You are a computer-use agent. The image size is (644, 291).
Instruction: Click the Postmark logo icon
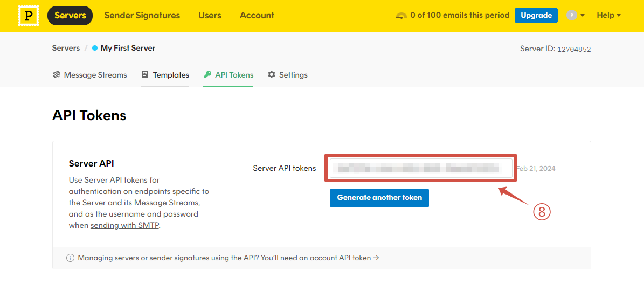[29, 16]
